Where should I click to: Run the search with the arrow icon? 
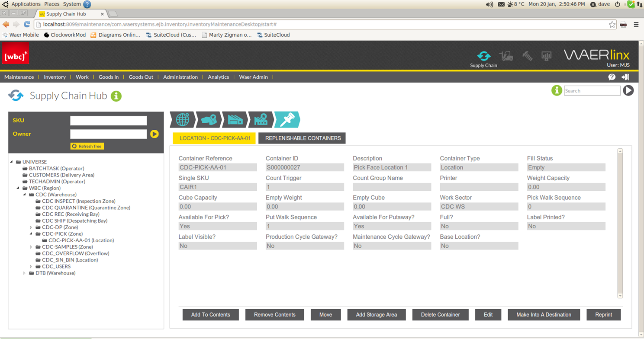(x=628, y=90)
